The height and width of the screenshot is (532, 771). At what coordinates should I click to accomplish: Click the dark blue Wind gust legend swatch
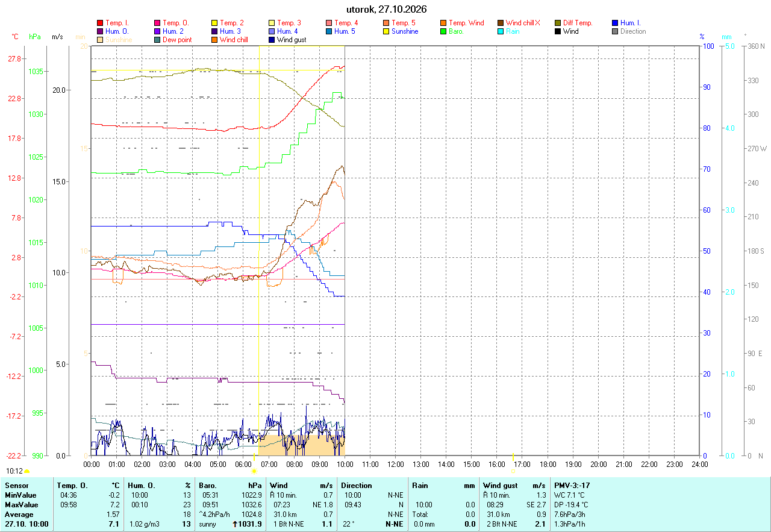click(x=272, y=40)
